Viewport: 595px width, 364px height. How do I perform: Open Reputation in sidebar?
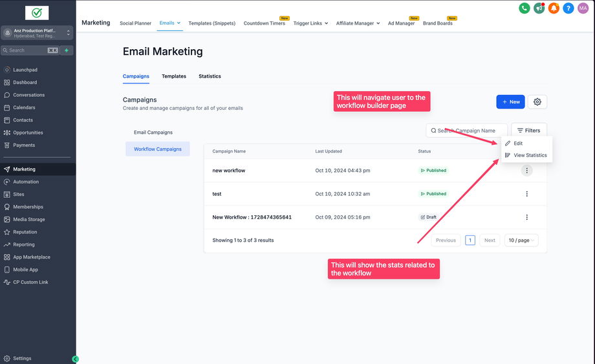coord(25,231)
